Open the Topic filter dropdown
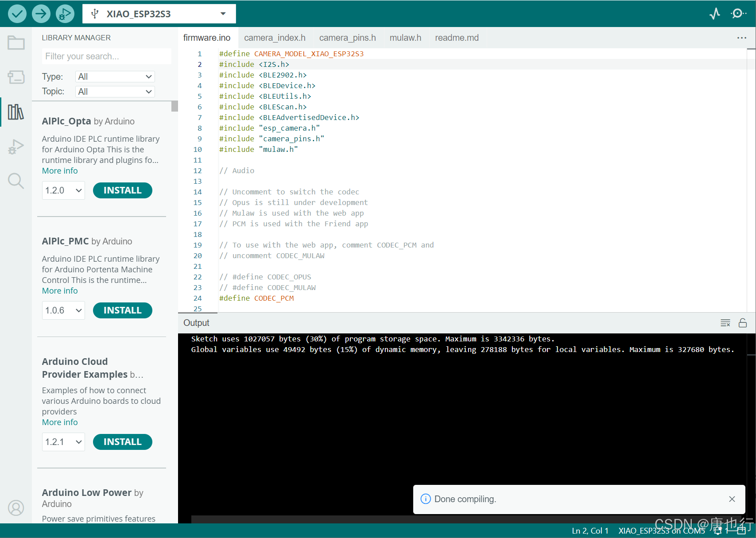 (x=115, y=92)
